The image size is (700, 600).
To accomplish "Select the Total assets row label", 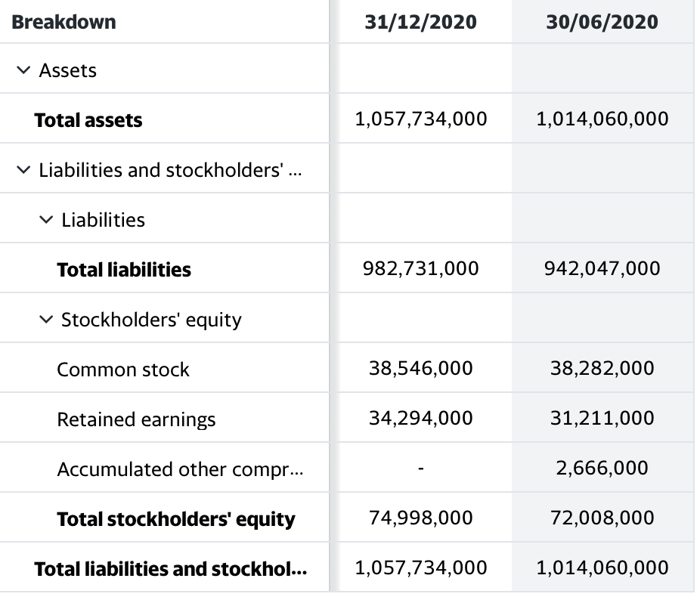I will click(88, 120).
